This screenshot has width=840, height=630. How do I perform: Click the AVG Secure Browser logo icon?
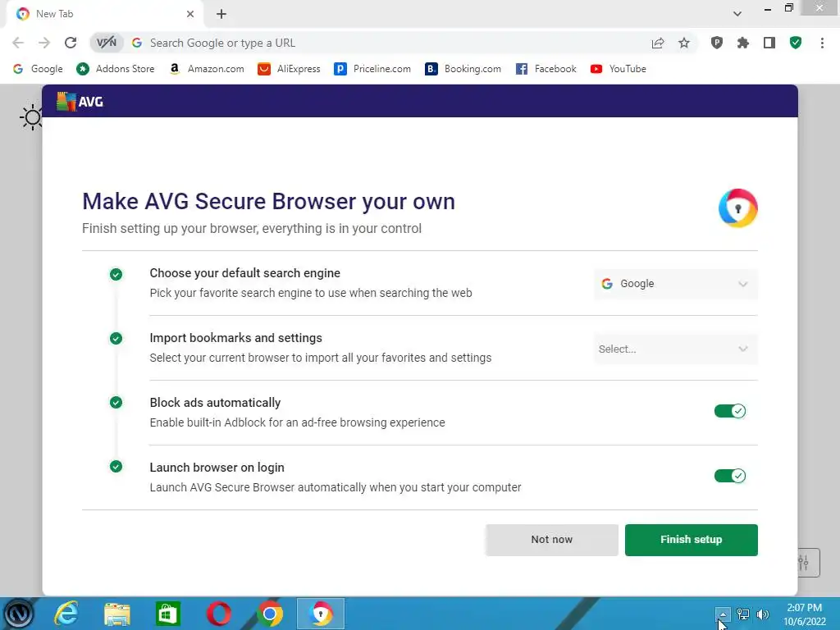[738, 208]
